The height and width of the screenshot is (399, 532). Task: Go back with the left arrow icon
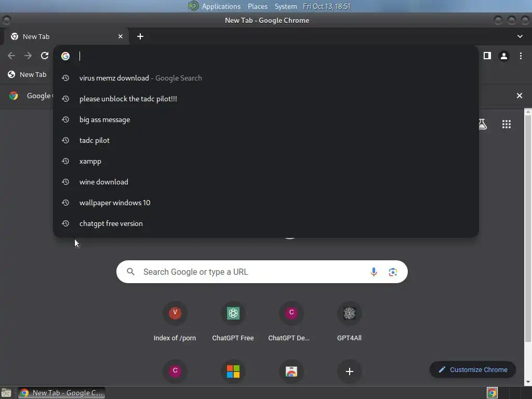click(x=11, y=56)
